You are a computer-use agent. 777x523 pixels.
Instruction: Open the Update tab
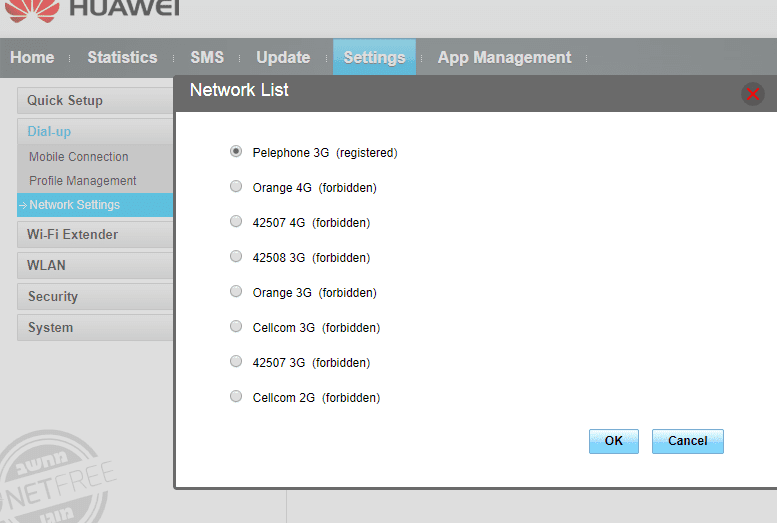pos(283,58)
